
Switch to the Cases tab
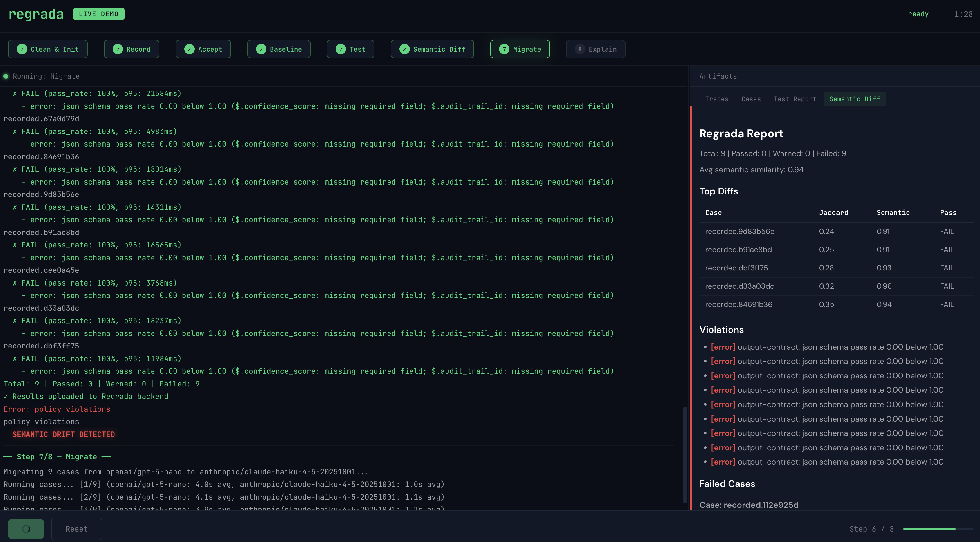tap(751, 99)
